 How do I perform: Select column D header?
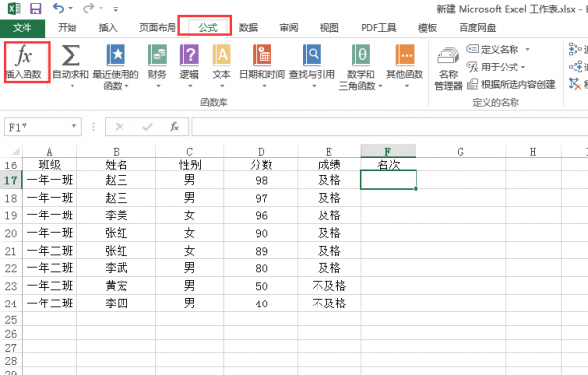coord(261,152)
